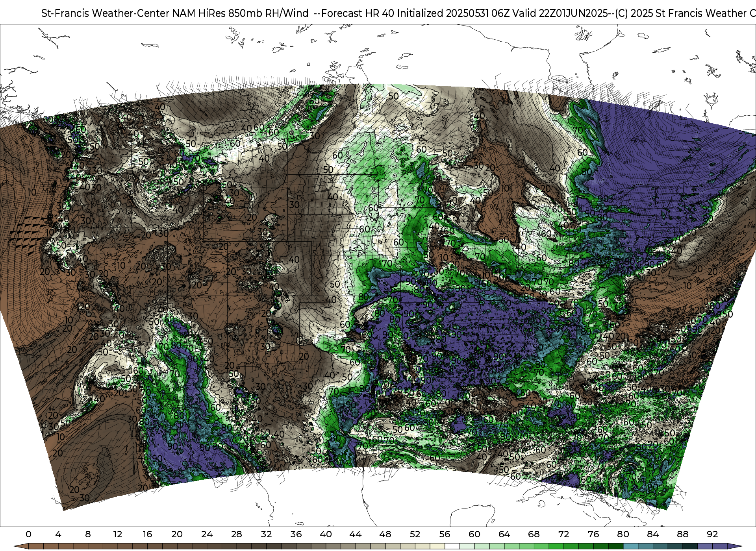Click the colorbar tick label "92"
756x551 pixels.
(x=712, y=534)
